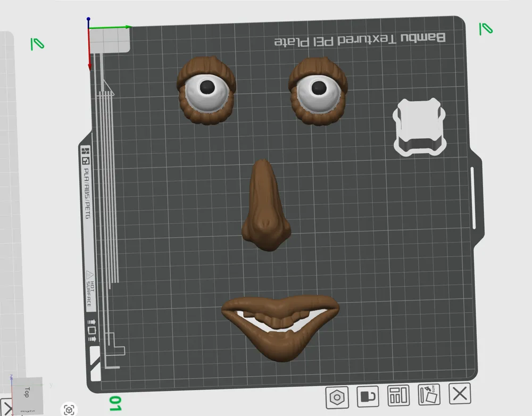This screenshot has width=532, height=416.
Task: Click left green pencil edit icon
Action: 37,44
